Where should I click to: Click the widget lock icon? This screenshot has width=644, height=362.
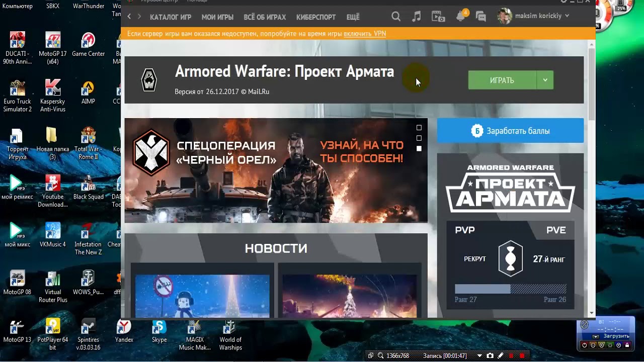point(627,345)
